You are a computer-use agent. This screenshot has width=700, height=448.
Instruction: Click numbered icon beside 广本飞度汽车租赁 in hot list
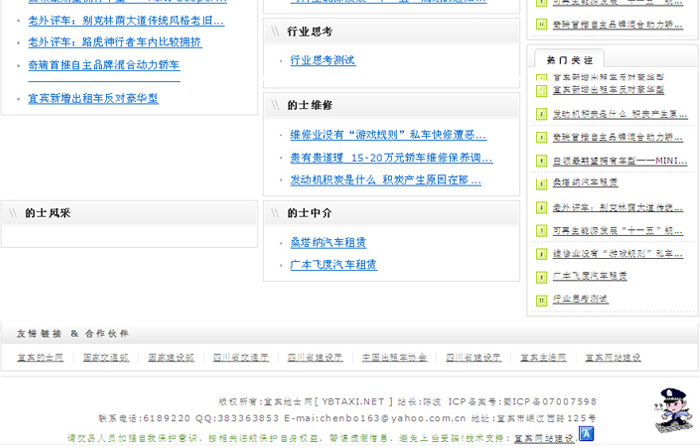[541, 276]
